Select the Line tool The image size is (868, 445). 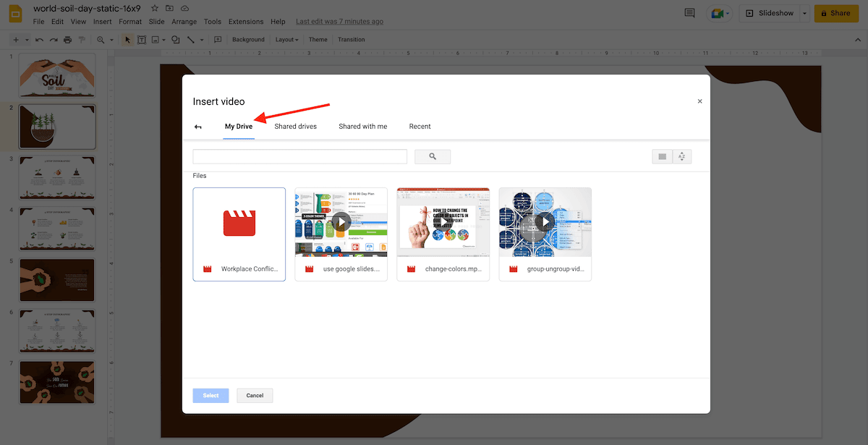(190, 40)
